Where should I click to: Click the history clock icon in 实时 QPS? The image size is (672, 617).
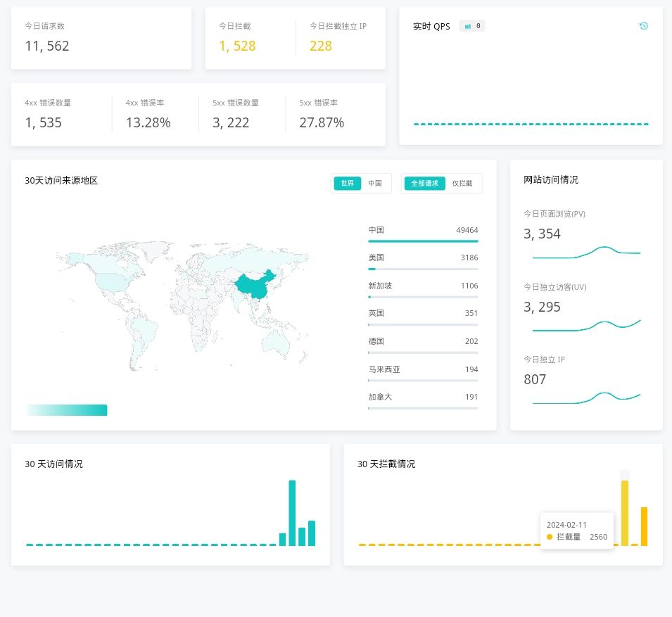(x=643, y=26)
